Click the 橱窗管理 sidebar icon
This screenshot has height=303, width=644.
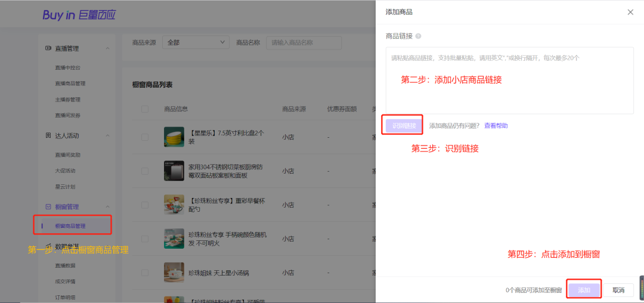48,206
